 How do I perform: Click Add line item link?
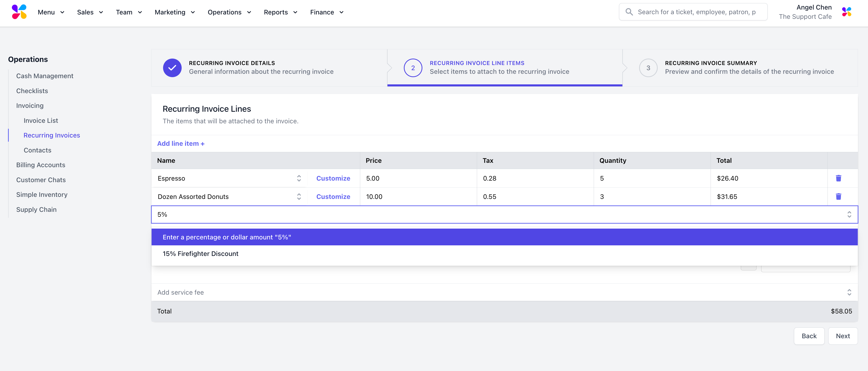pyautogui.click(x=181, y=143)
